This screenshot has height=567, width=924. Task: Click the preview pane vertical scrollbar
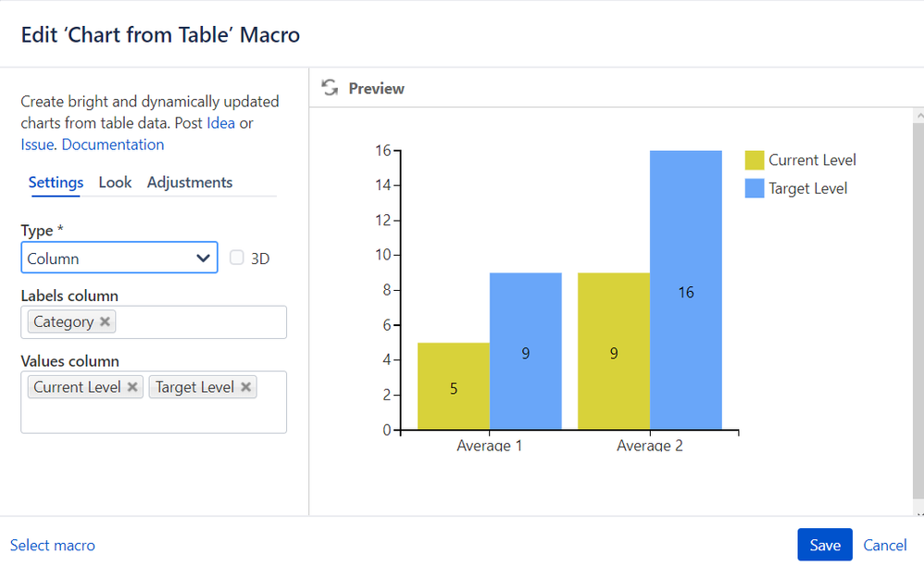pyautogui.click(x=918, y=315)
